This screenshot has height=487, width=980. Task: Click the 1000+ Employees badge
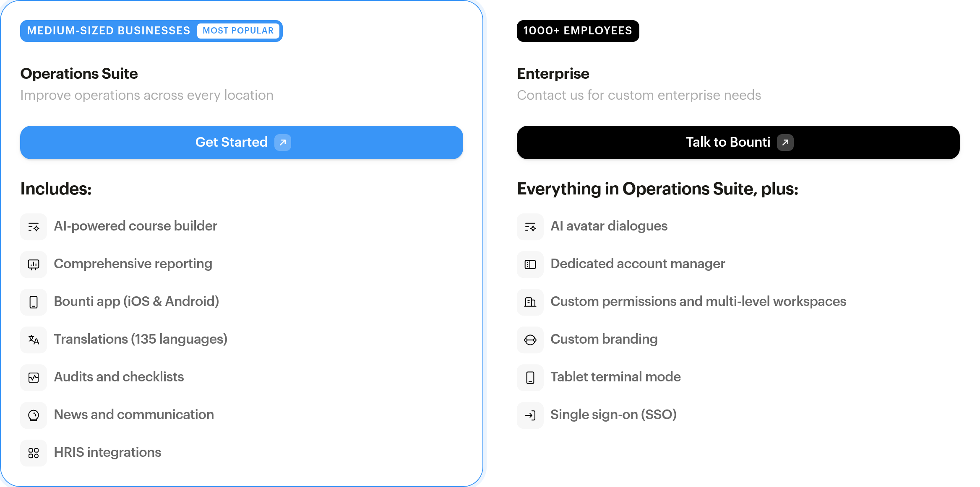[578, 31]
